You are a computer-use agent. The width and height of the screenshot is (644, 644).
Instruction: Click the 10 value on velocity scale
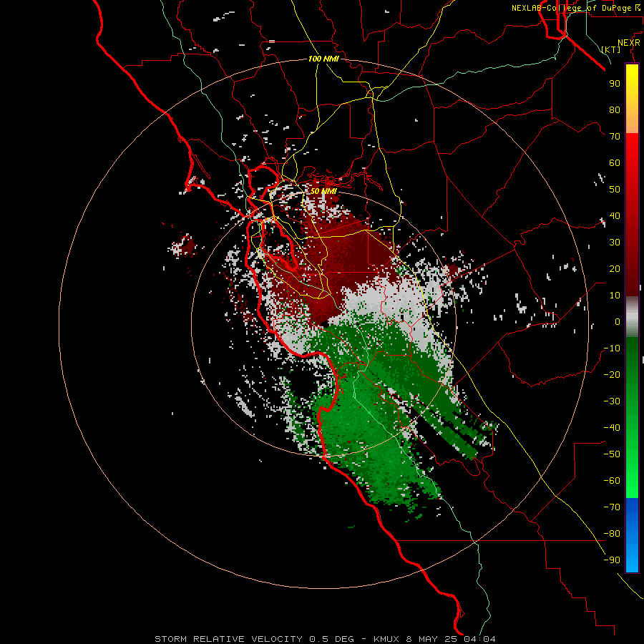pos(615,296)
